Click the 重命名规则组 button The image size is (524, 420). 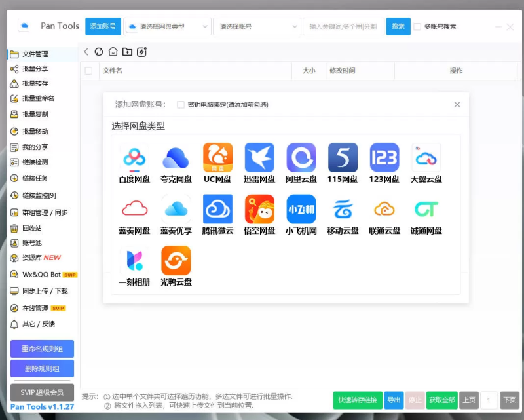pyautogui.click(x=42, y=349)
